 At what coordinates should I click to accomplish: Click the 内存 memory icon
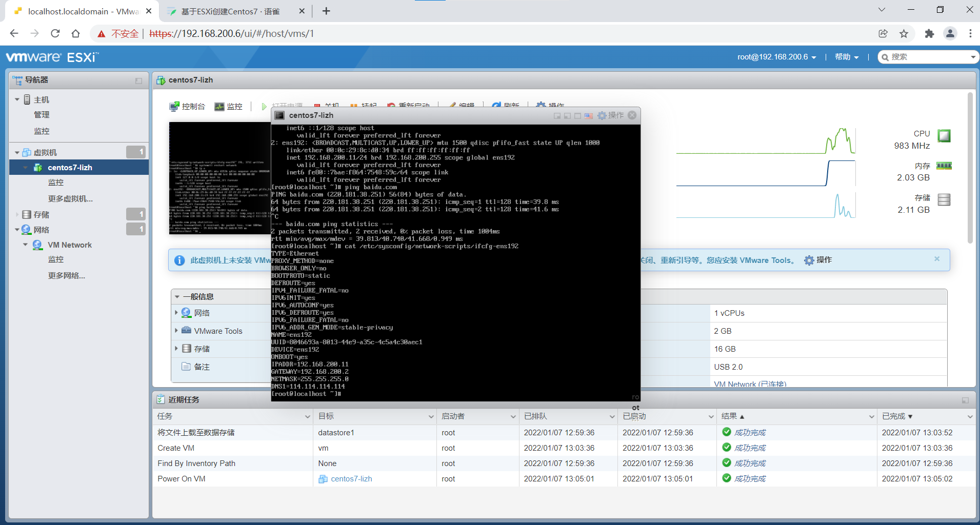pos(944,166)
